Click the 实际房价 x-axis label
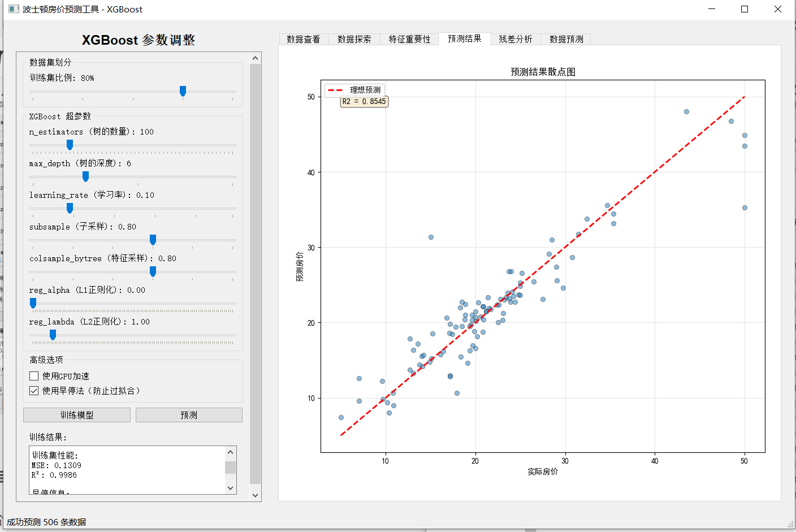This screenshot has width=796, height=532. (x=543, y=472)
